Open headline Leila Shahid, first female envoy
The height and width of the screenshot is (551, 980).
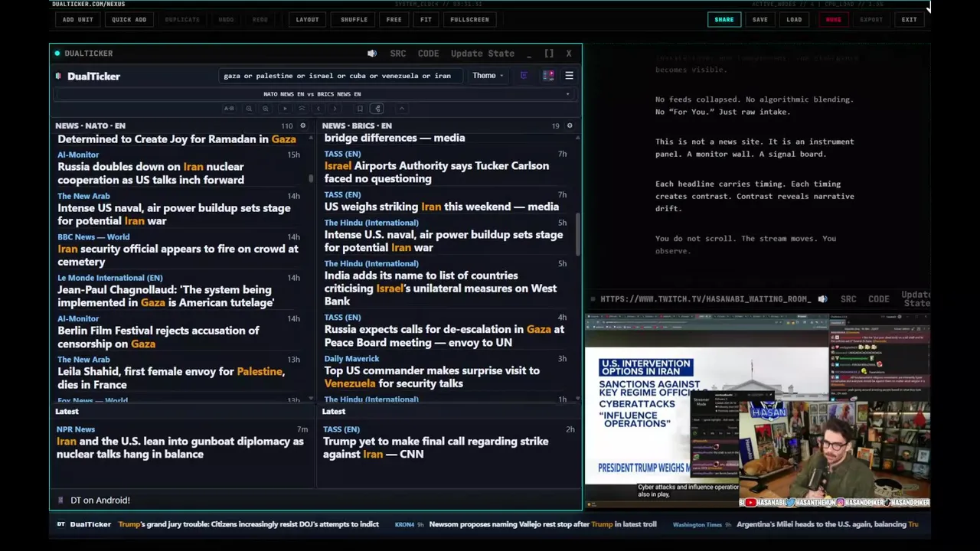171,378
